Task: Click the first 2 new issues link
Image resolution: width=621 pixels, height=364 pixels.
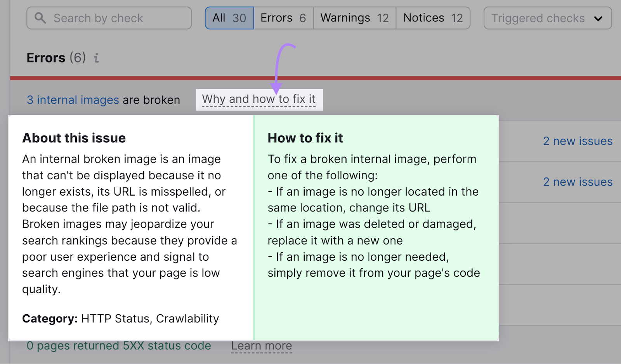Action: pyautogui.click(x=578, y=141)
